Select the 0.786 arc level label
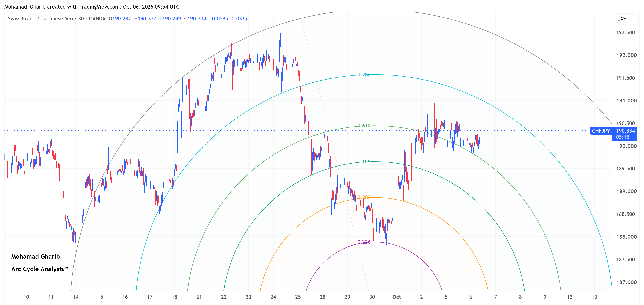Viewport: 644px width, 305px height. [x=364, y=75]
